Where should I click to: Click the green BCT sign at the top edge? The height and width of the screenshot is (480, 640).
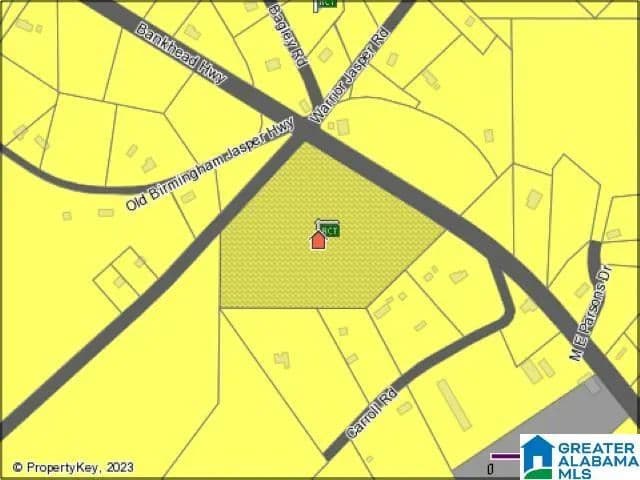(x=326, y=4)
